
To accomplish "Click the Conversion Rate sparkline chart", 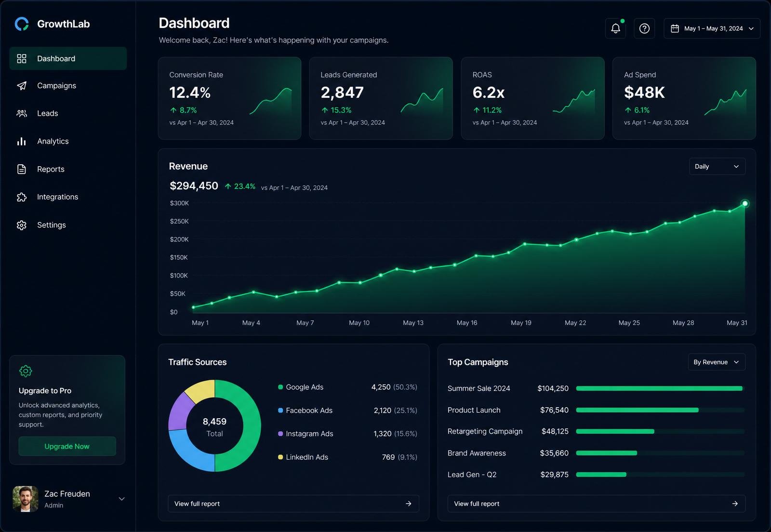I will click(270, 101).
